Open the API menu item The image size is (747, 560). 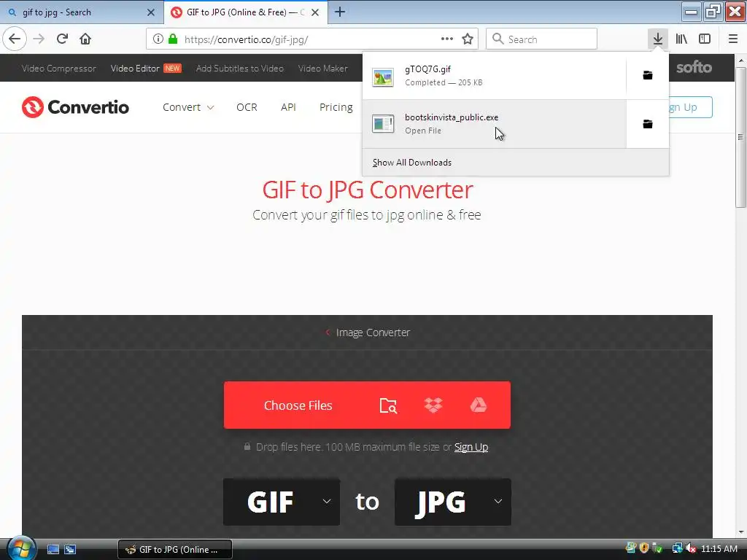[288, 107]
